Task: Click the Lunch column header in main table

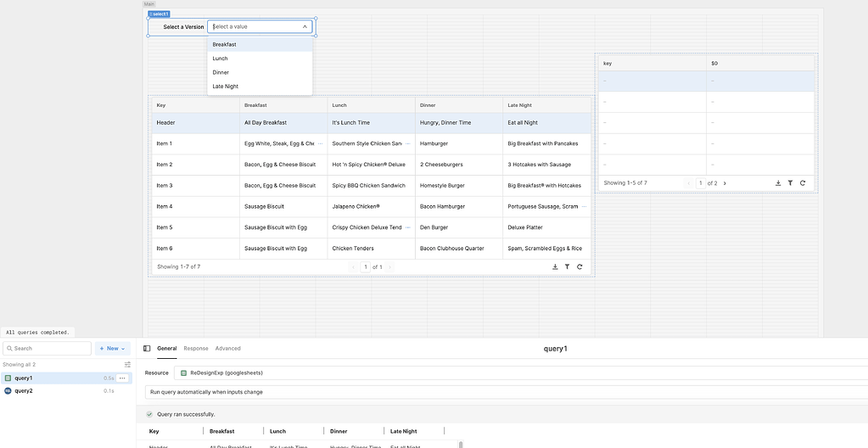Action: 372,105
